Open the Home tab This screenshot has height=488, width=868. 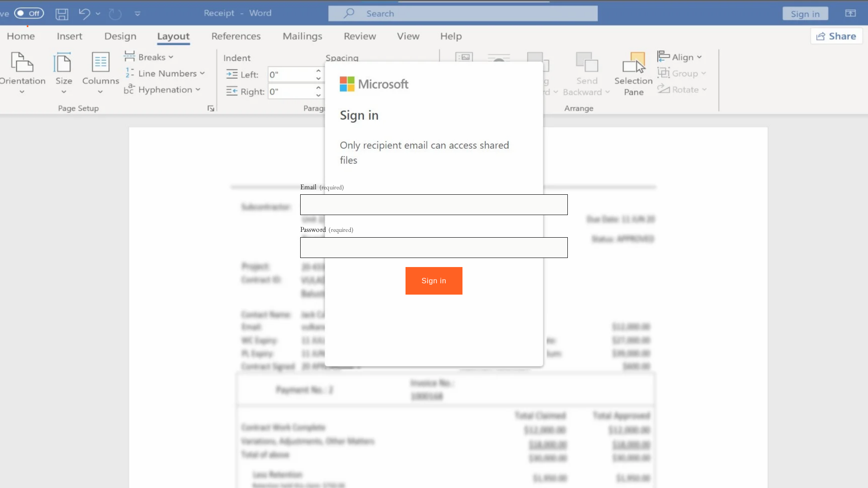21,36
